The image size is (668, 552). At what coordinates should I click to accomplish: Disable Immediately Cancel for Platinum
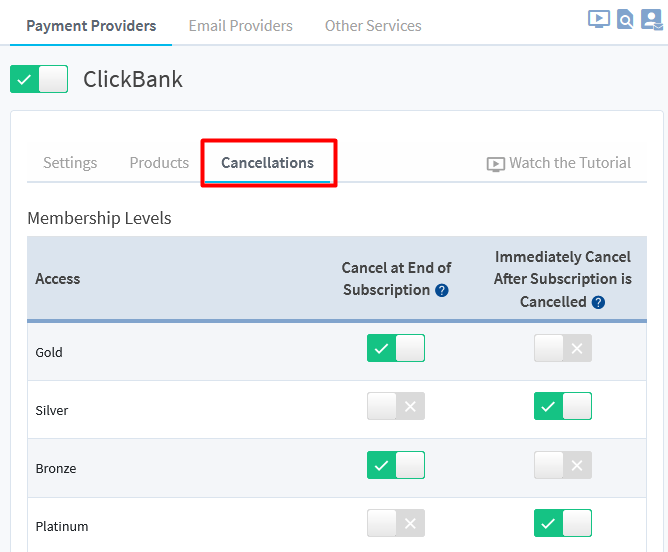563,523
